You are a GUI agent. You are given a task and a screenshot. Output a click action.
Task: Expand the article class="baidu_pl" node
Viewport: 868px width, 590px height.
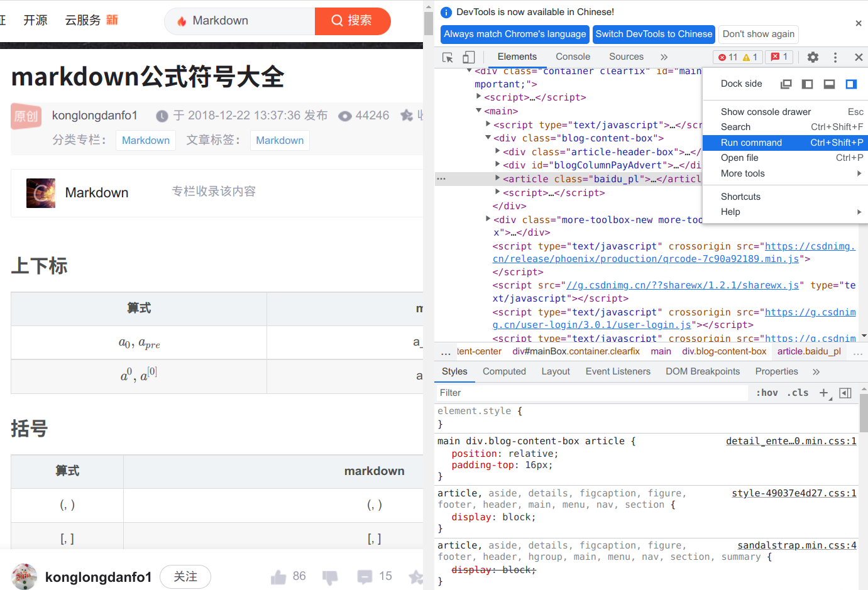[497, 178]
